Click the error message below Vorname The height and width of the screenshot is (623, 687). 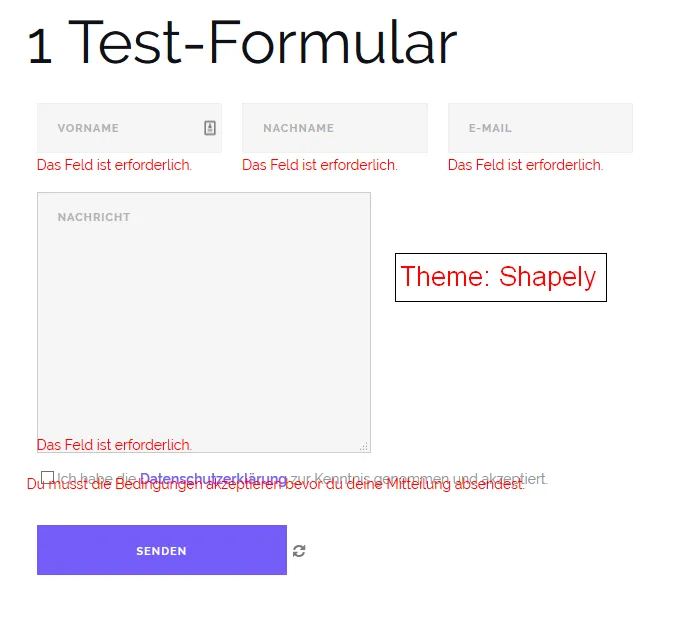click(114, 165)
